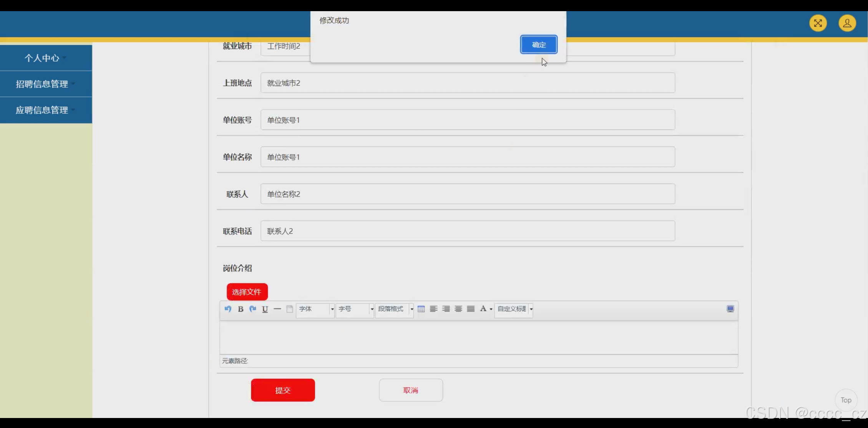Open font color picker arrow
868x428 pixels.
point(491,309)
